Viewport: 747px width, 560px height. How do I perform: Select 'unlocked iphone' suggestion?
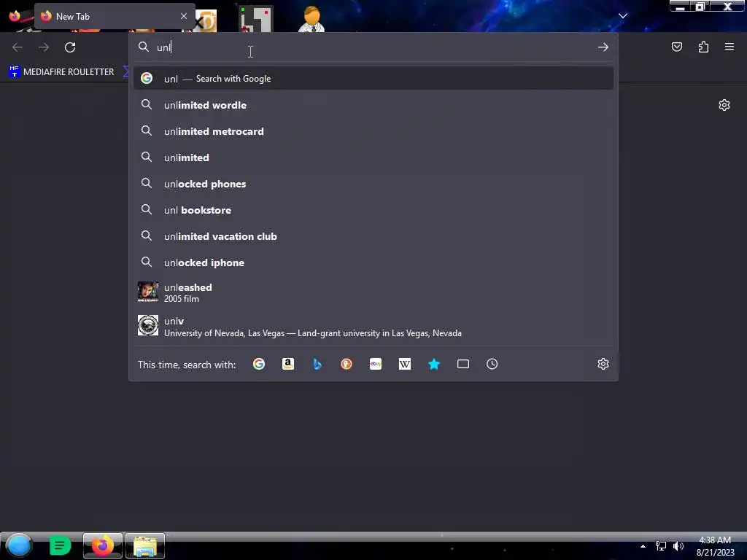tap(373, 262)
